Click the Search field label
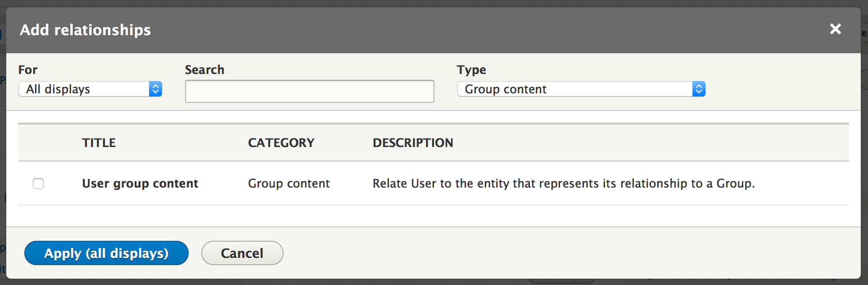The height and width of the screenshot is (285, 868). coord(204,70)
